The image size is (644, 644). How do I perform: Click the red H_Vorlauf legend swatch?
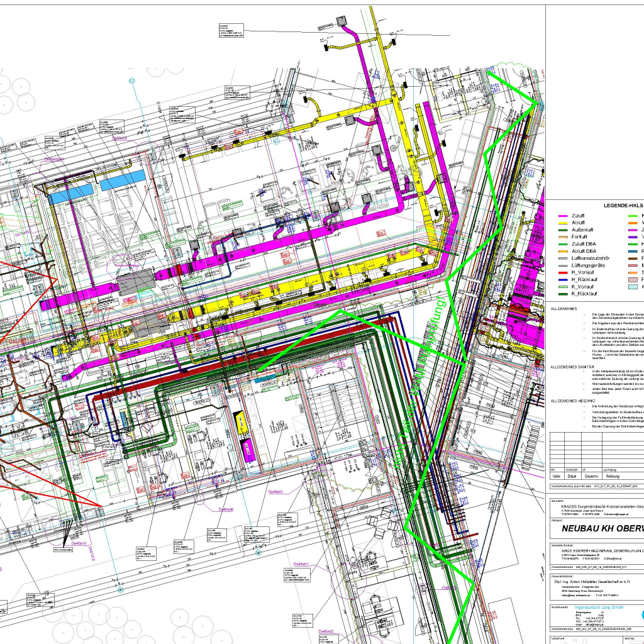[x=563, y=272]
